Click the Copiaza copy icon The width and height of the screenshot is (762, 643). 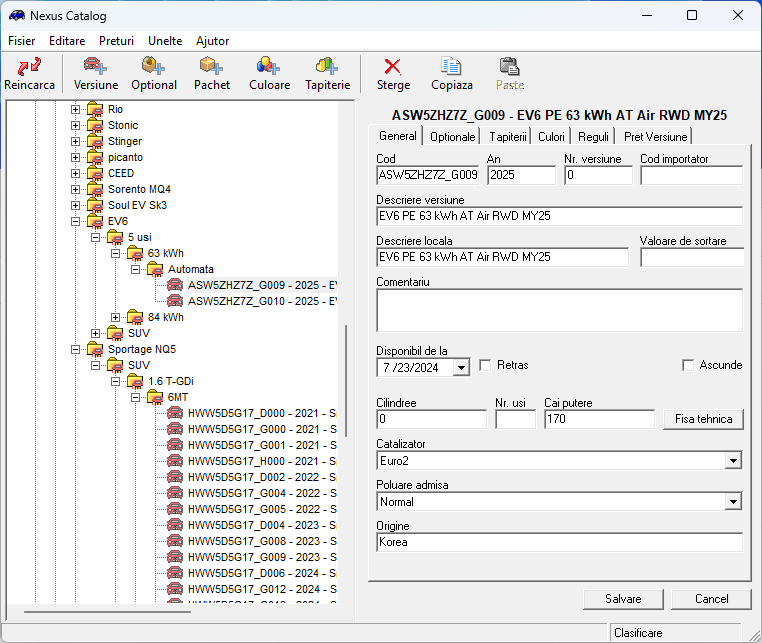tap(451, 66)
